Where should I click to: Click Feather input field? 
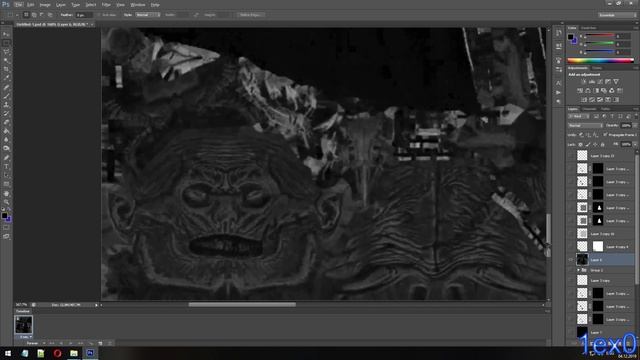(x=83, y=15)
